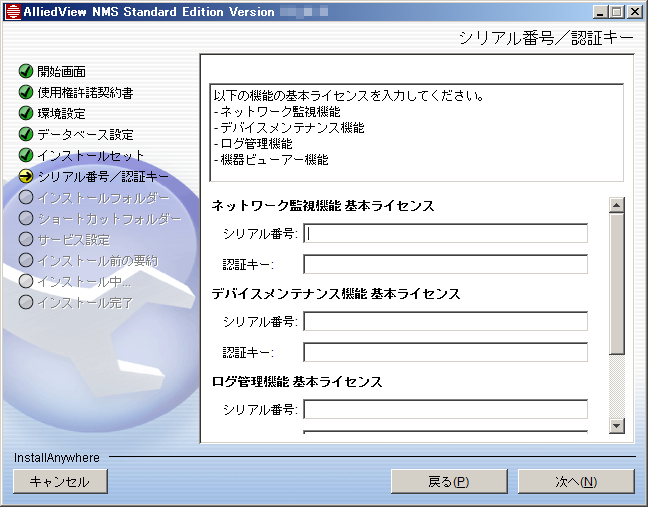Click the green check beside 環境設定

tap(26, 113)
